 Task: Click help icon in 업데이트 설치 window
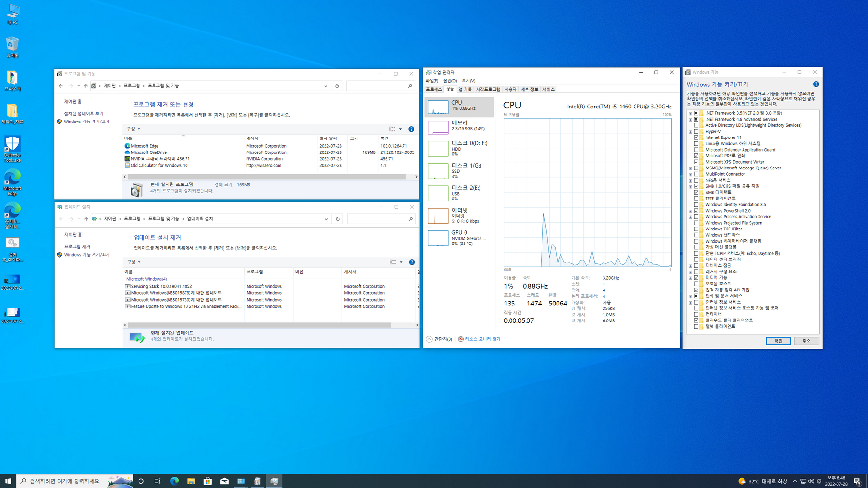pos(412,262)
